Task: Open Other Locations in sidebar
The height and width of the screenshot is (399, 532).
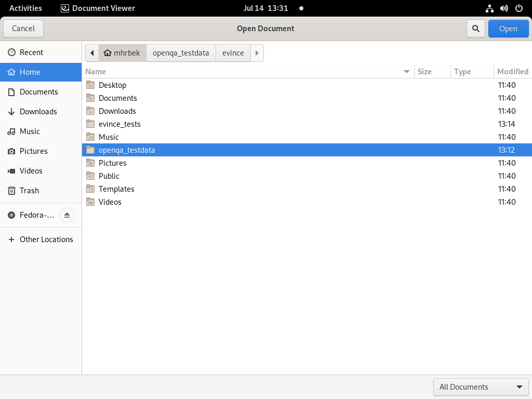Action: (41, 240)
